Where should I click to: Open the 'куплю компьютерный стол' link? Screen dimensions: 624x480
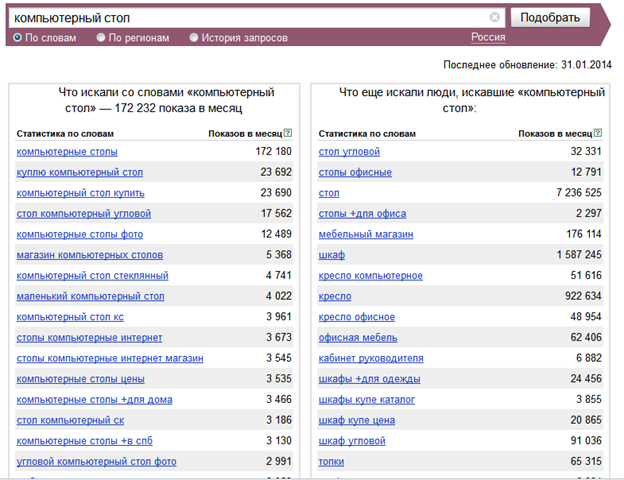80,172
